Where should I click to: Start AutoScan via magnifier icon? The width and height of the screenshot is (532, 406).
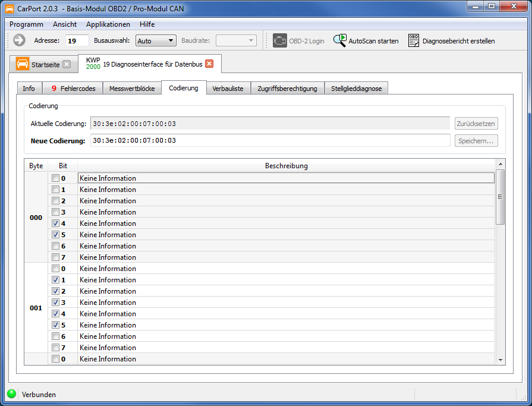point(339,40)
